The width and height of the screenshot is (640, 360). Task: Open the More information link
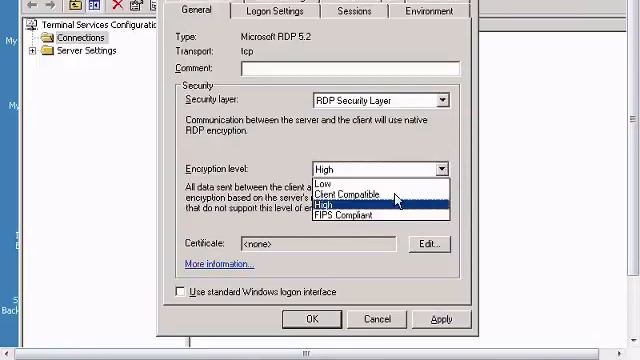(219, 264)
